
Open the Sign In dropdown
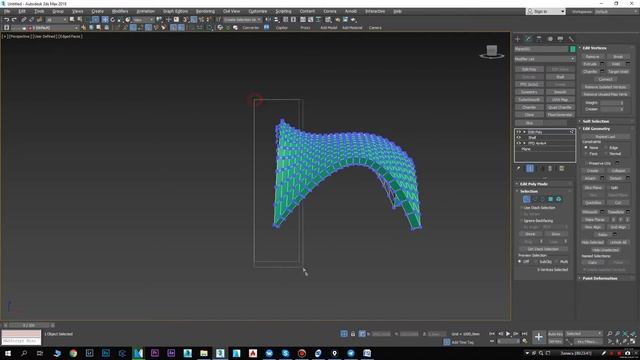(x=545, y=11)
